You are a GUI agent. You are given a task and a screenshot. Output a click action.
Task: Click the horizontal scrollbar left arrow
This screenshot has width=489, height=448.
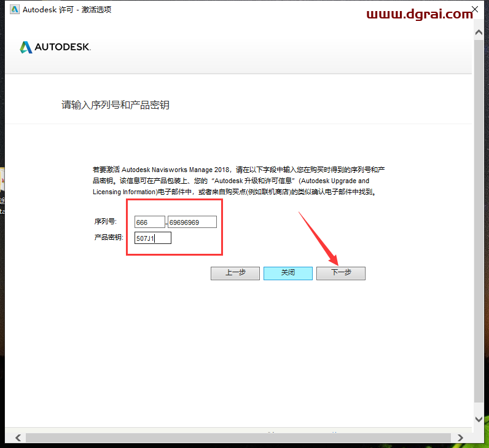point(18,438)
